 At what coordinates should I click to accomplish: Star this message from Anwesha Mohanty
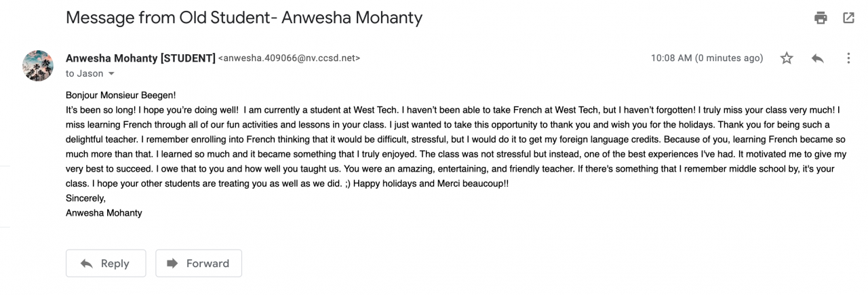tap(787, 58)
